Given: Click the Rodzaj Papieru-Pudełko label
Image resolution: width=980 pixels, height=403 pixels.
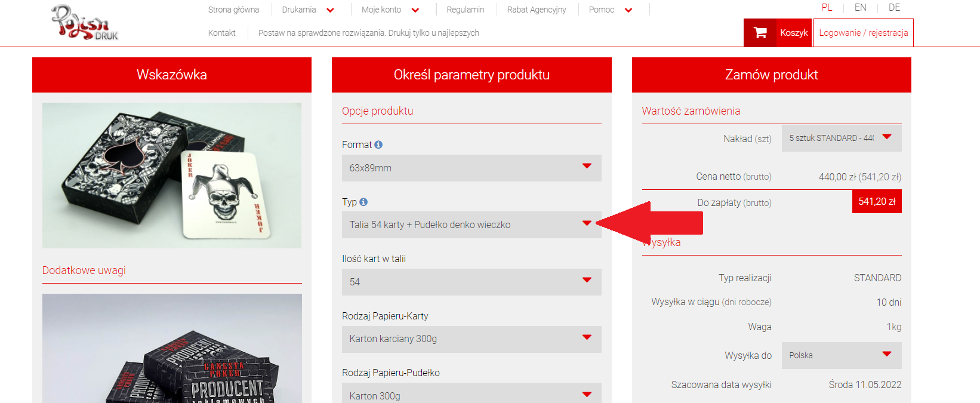Looking at the screenshot, I should (391, 373).
